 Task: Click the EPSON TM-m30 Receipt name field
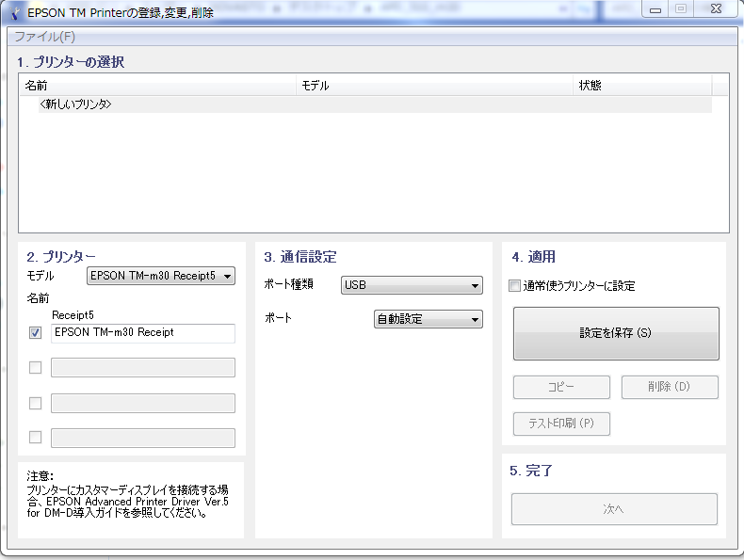(143, 333)
